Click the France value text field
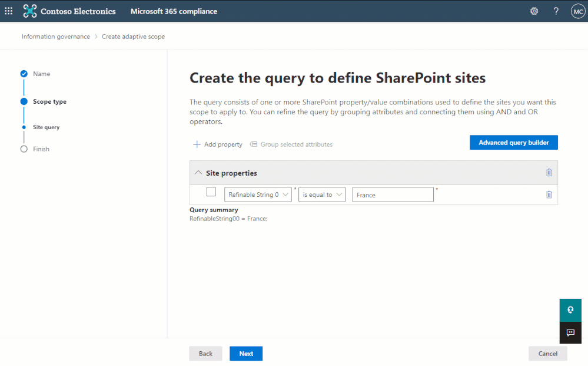 tap(393, 194)
